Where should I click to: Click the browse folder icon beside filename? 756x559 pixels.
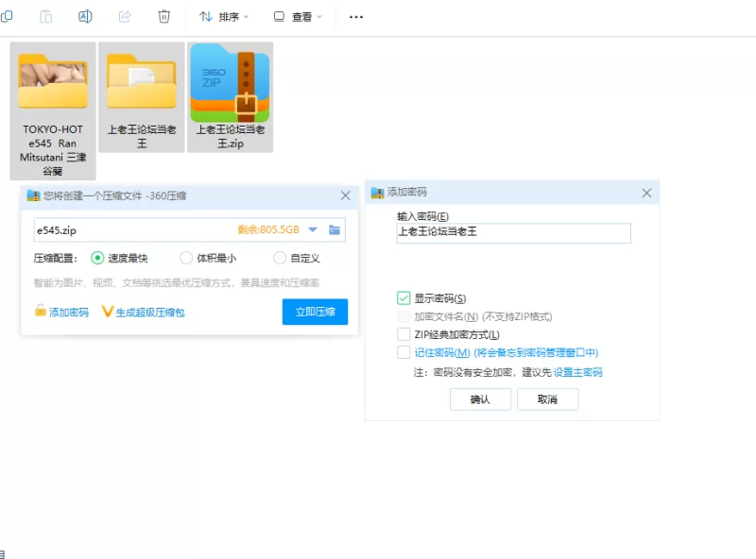335,229
